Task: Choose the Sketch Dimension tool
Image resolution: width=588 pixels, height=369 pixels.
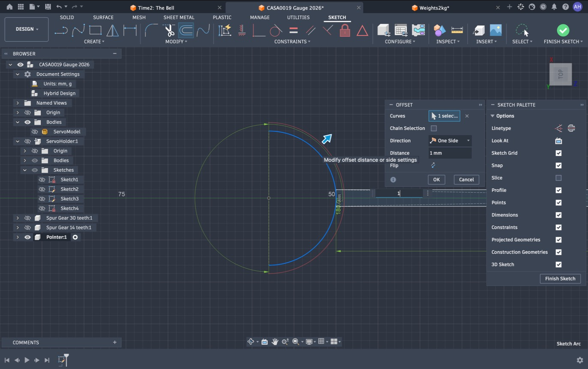Action: pyautogui.click(x=130, y=30)
